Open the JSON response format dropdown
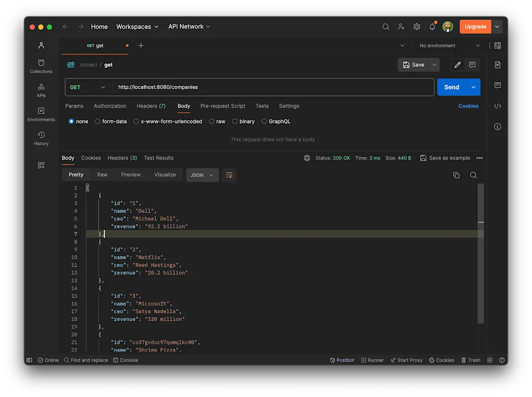The width and height of the screenshot is (532, 397). pyautogui.click(x=202, y=175)
